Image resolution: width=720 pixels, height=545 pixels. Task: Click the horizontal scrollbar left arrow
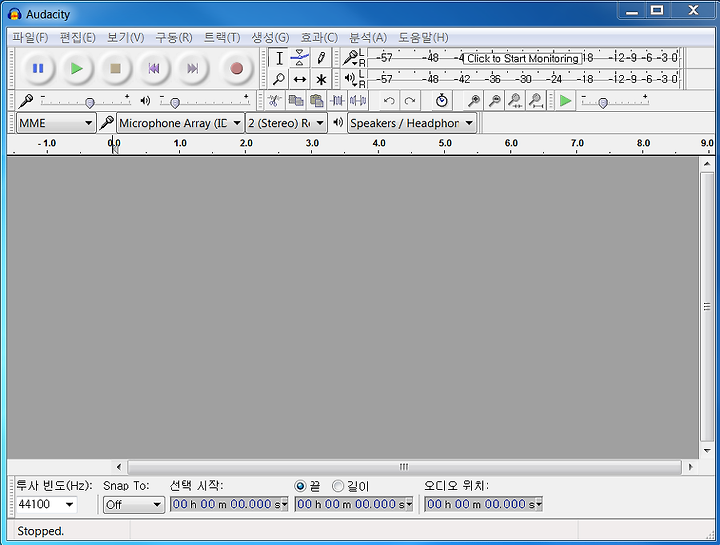(119, 467)
